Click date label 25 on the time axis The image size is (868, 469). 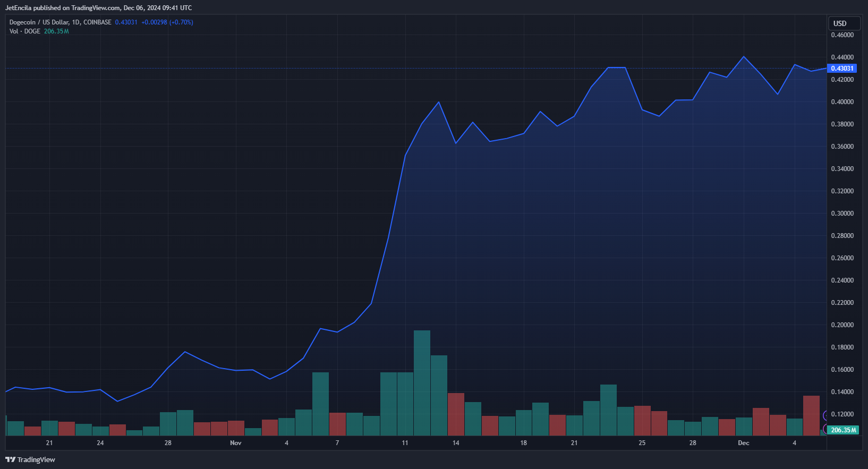(x=642, y=443)
